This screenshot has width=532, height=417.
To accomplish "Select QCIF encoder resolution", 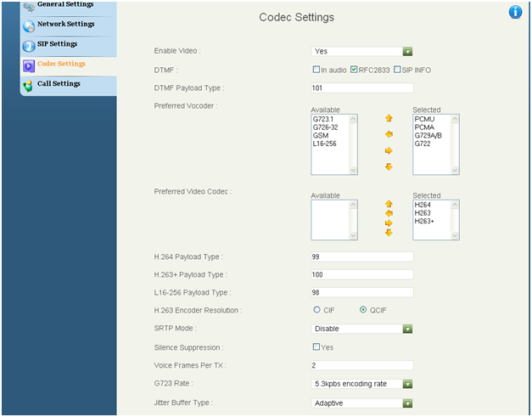I will (363, 310).
